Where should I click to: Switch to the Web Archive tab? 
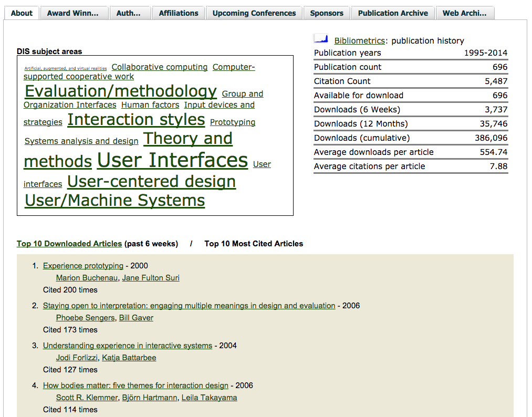click(465, 13)
